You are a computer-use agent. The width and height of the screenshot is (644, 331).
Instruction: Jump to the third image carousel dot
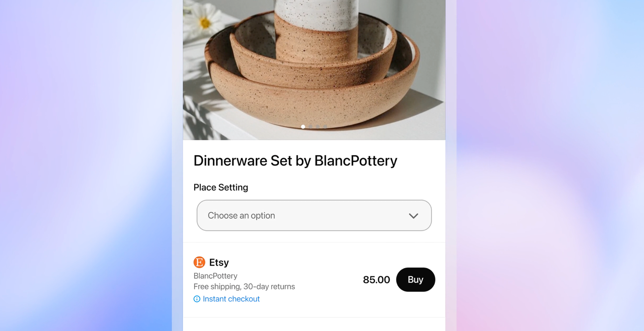318,126
